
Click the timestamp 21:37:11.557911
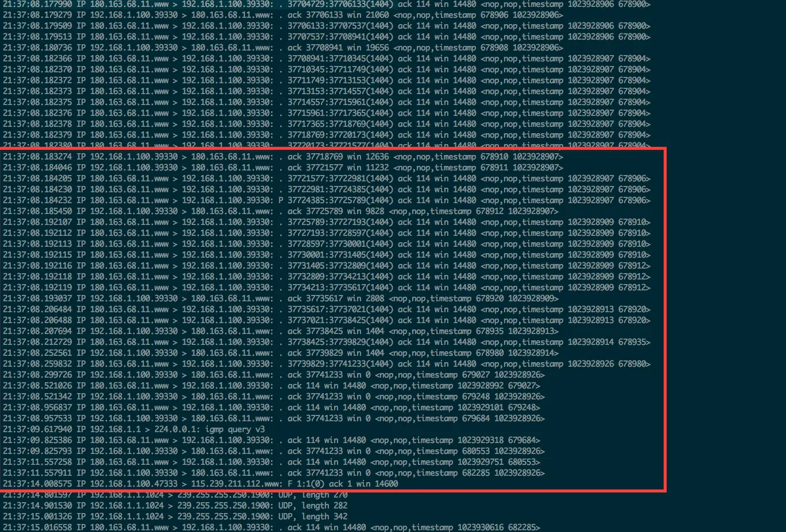[x=37, y=473]
